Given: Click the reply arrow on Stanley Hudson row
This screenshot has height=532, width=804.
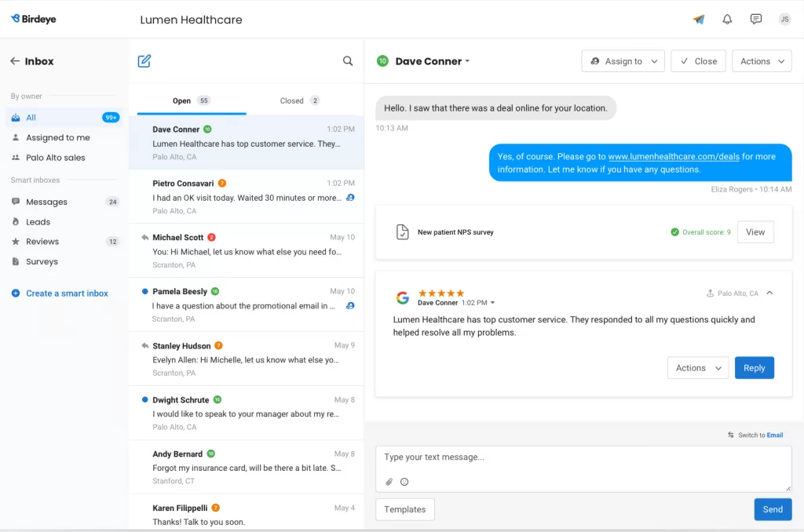Looking at the screenshot, I should click(145, 345).
